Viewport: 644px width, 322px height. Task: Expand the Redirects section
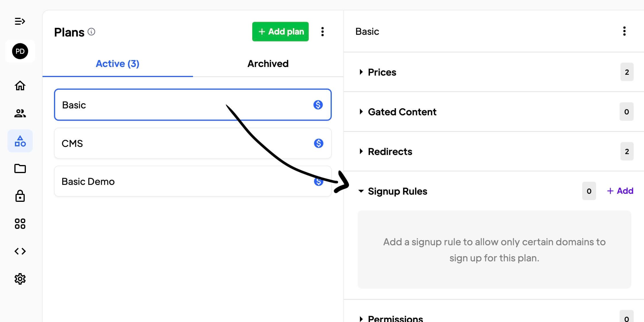(x=390, y=152)
